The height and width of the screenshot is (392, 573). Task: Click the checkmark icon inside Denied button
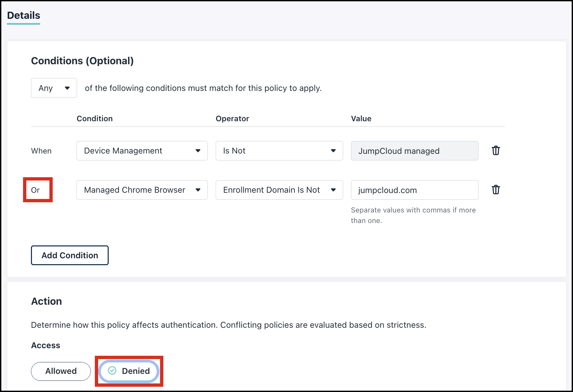click(x=112, y=371)
